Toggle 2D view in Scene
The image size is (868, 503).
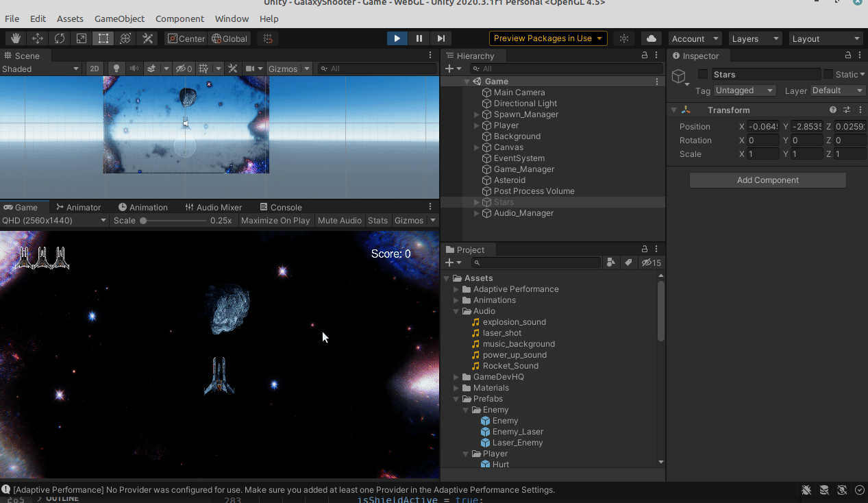coord(95,69)
